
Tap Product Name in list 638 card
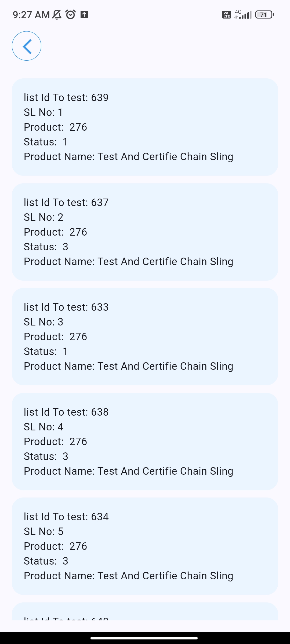[128, 471]
